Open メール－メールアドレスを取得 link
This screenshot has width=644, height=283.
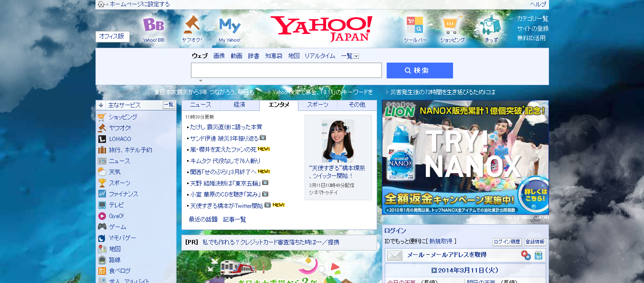pyautogui.click(x=447, y=255)
